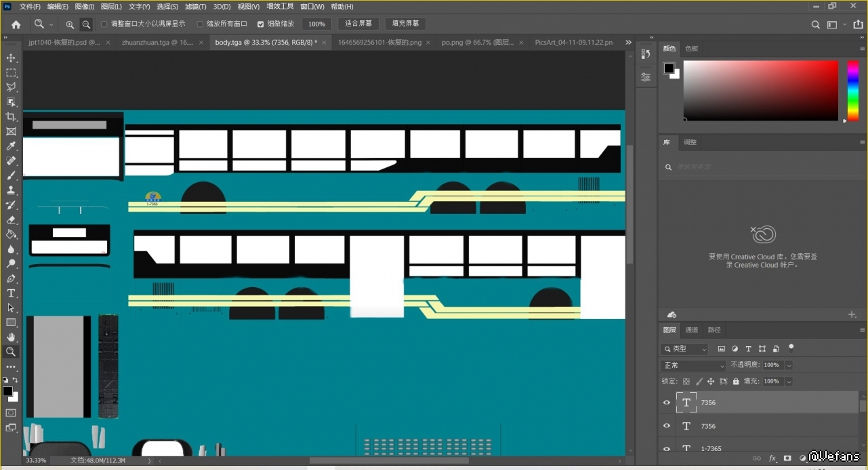Click the 填充屏幕 button

[x=405, y=24]
